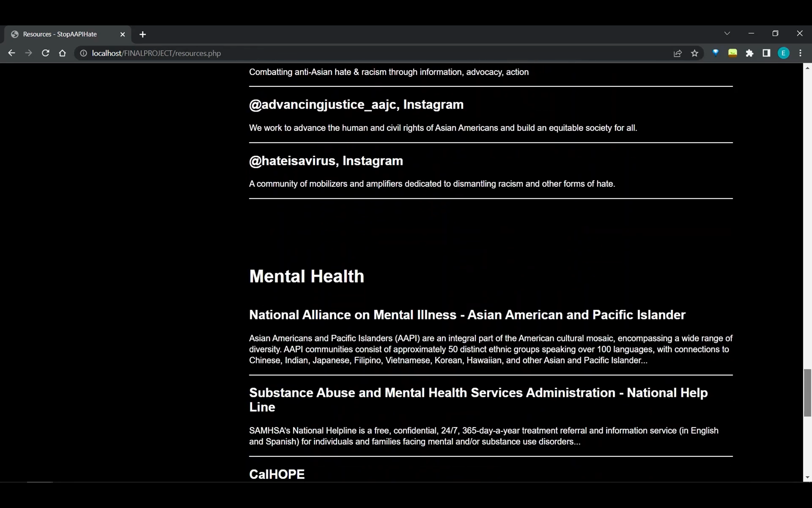Select the Resources - StopAAPIHate tab
This screenshot has height=508, width=812.
click(68, 34)
